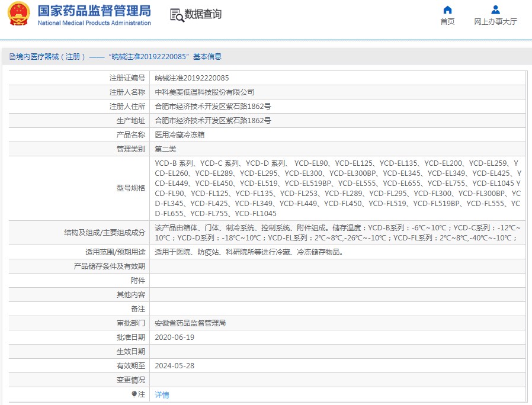Click the 注册人住所 address value
The height and width of the screenshot is (405, 532).
(x=213, y=107)
